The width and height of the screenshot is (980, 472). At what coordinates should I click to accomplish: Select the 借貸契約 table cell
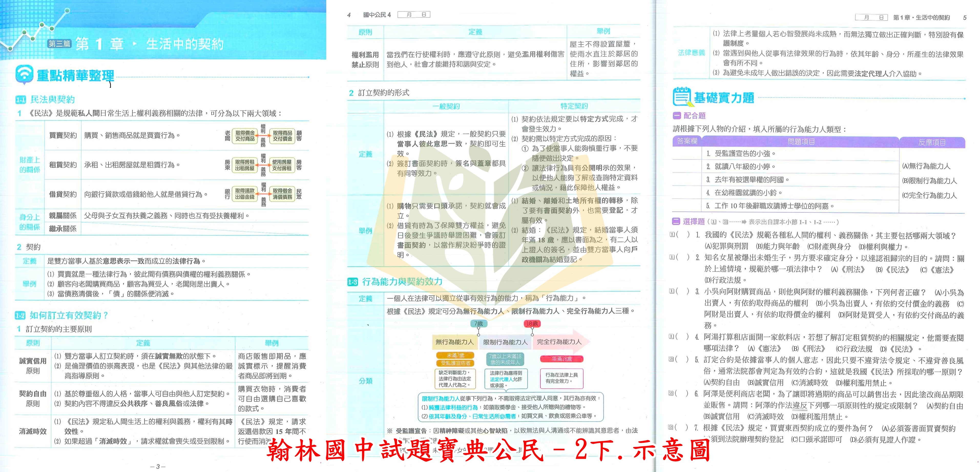coord(63,194)
